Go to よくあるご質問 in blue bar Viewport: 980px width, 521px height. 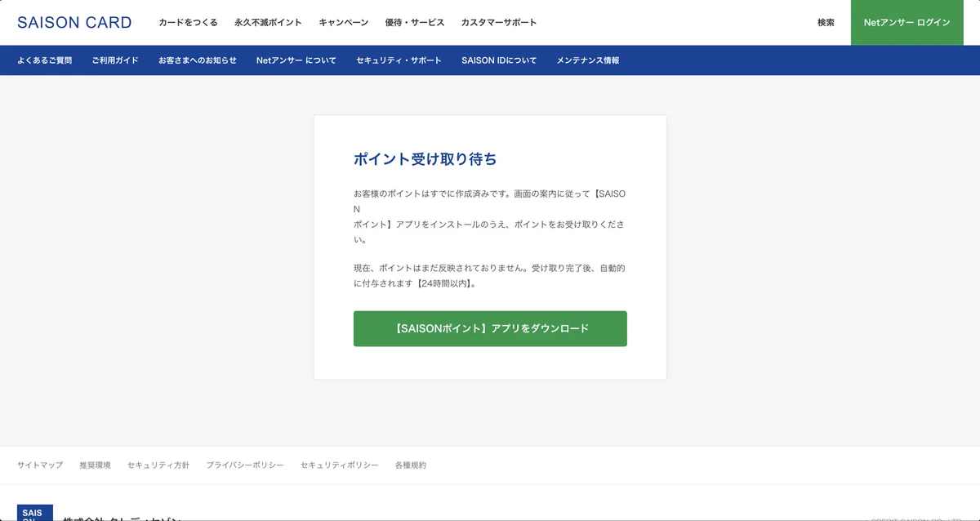[x=44, y=60]
